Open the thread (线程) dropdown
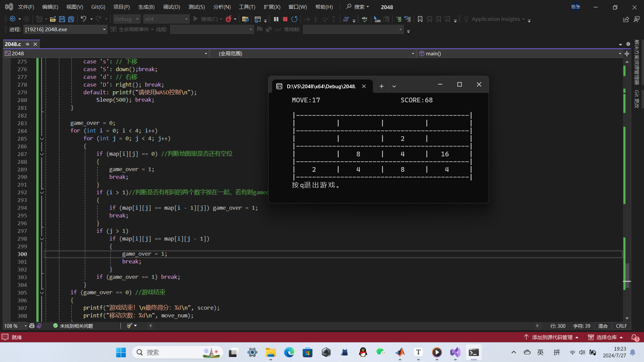The height and width of the screenshot is (362, 644). coord(212,30)
